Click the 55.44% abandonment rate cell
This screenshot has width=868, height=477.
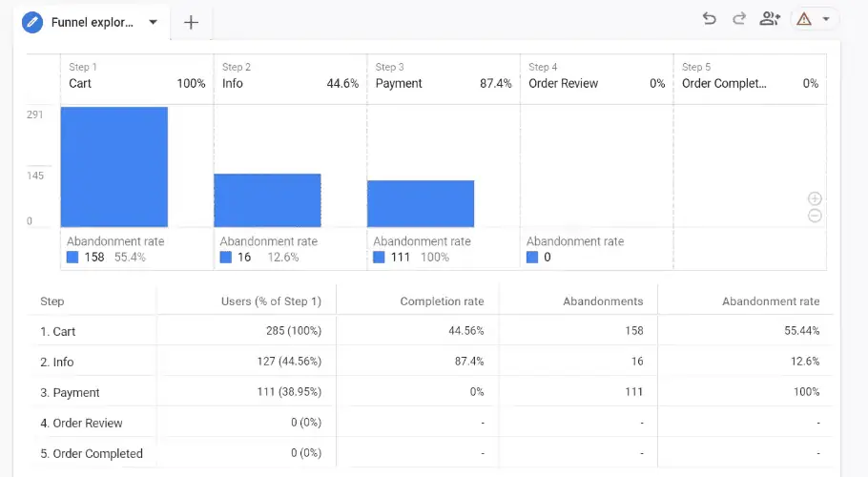point(801,331)
